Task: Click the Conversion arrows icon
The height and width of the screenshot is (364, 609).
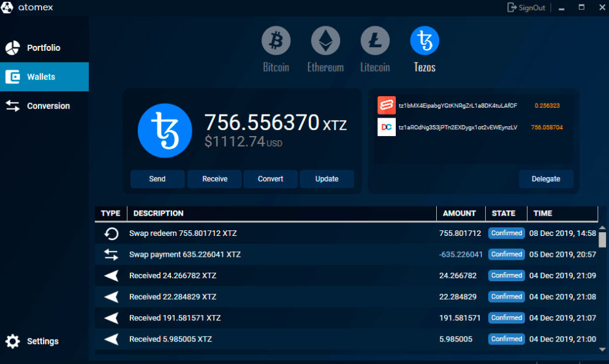Action: click(12, 105)
